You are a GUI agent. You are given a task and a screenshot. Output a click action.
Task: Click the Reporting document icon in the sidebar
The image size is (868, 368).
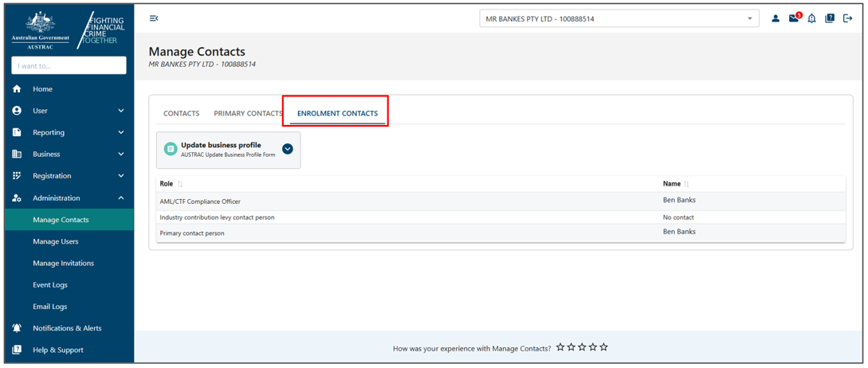[x=17, y=132]
